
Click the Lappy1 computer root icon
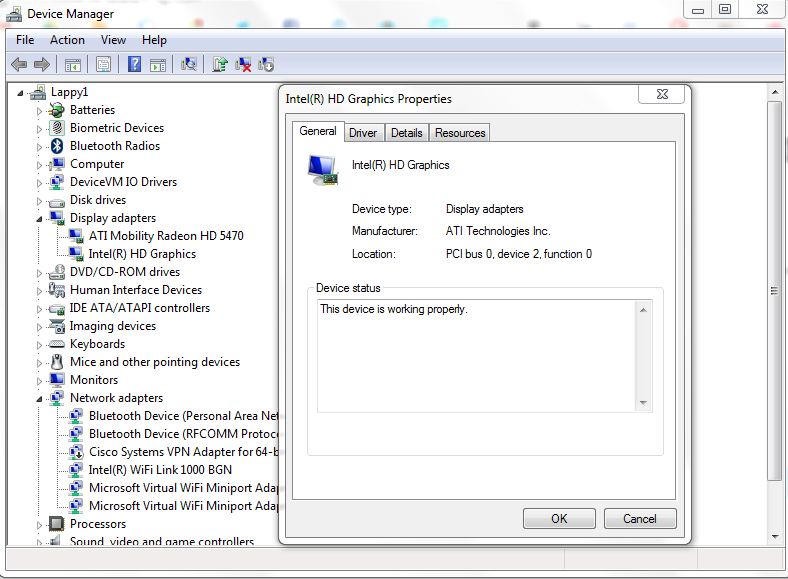(x=38, y=92)
